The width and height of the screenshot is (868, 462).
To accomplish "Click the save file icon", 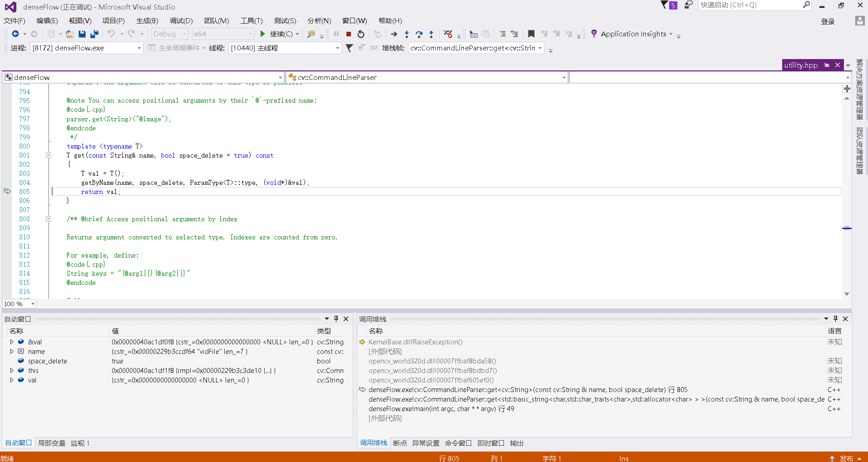I will (82, 34).
